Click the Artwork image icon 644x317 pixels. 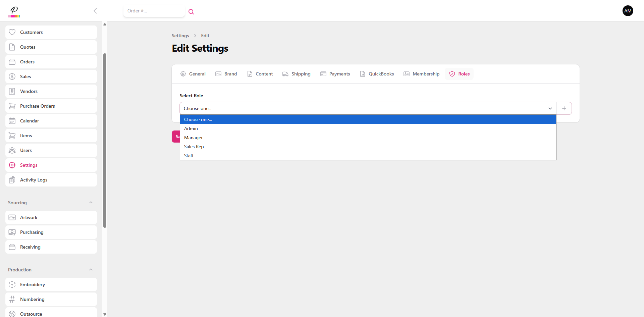[12, 217]
